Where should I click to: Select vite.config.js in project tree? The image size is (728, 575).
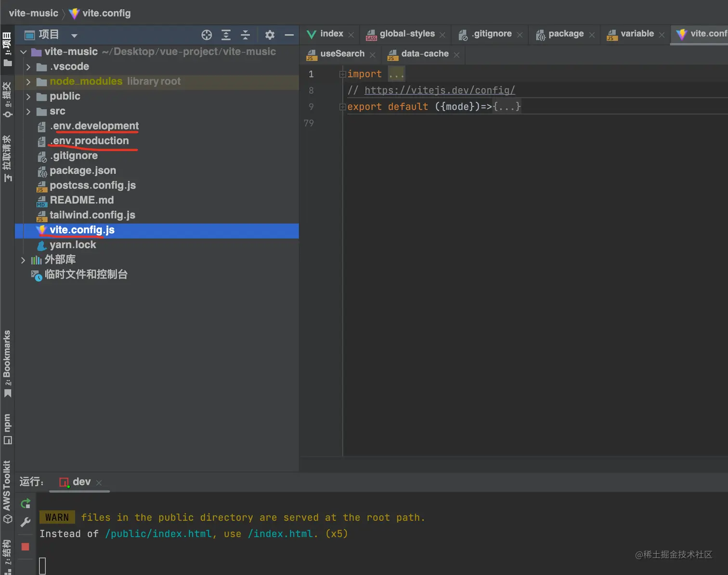coord(82,230)
